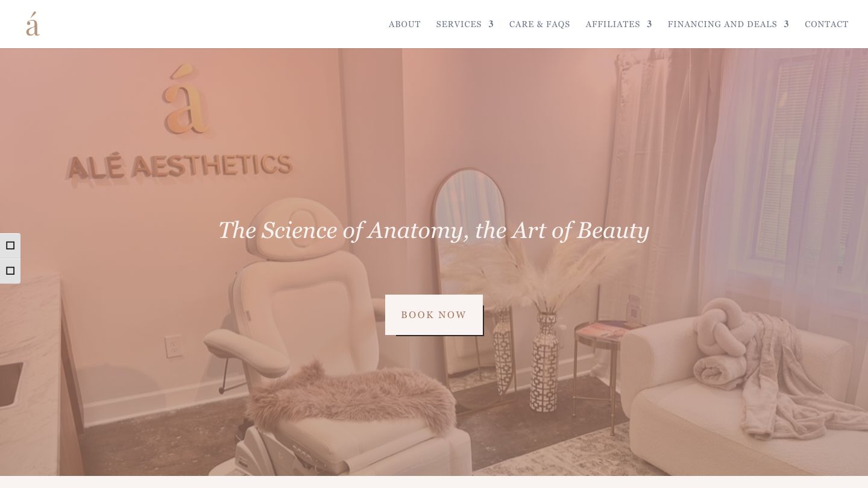The image size is (868, 488).
Task: Expand the Financing and Deals submenu arrow
Action: click(787, 24)
